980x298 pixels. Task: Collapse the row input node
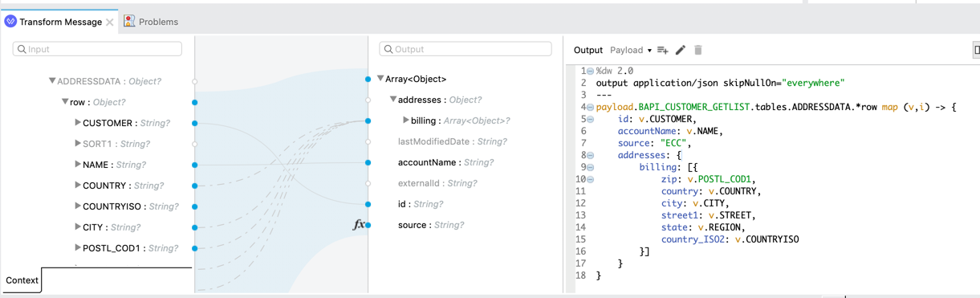coord(65,102)
